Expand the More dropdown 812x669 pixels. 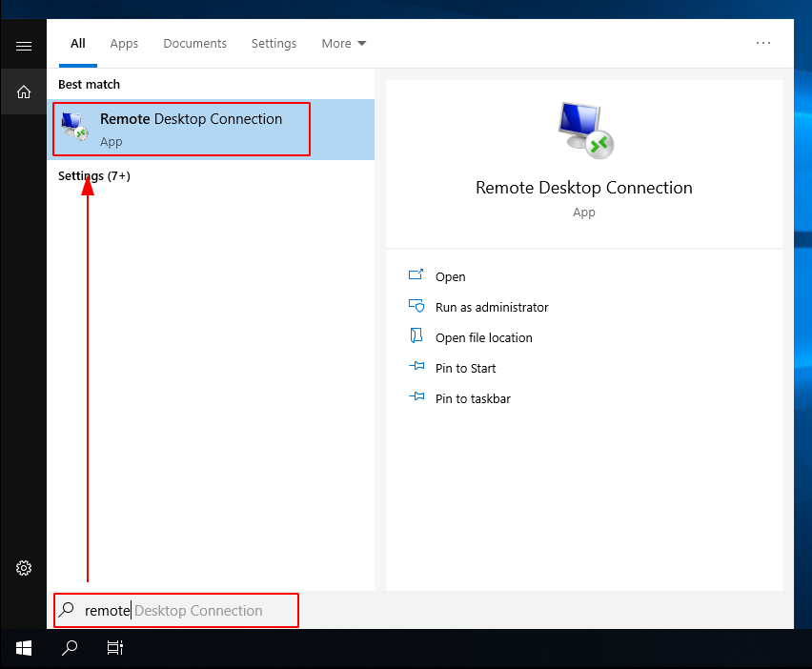coord(344,44)
